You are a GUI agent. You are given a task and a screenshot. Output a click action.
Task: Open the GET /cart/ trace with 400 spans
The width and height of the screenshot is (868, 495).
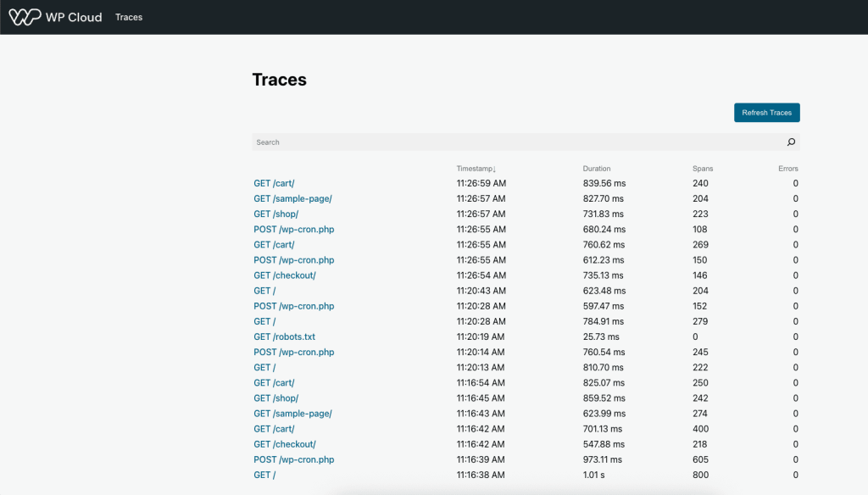tap(274, 429)
